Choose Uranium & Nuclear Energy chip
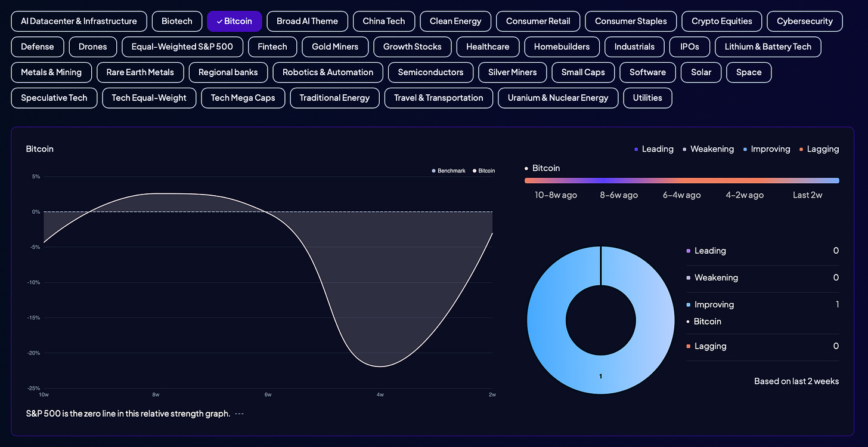Screen dimensions: 868x447 [x=558, y=98]
